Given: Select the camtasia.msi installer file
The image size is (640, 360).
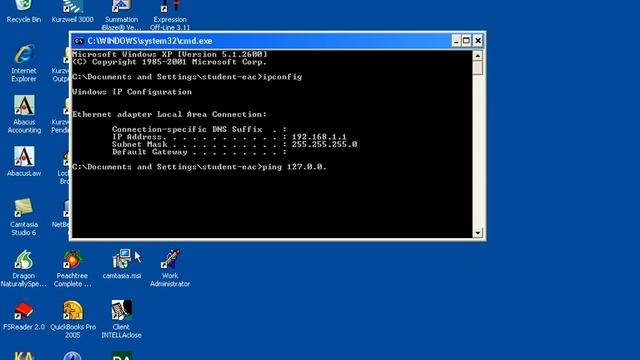Looking at the screenshot, I should [122, 264].
